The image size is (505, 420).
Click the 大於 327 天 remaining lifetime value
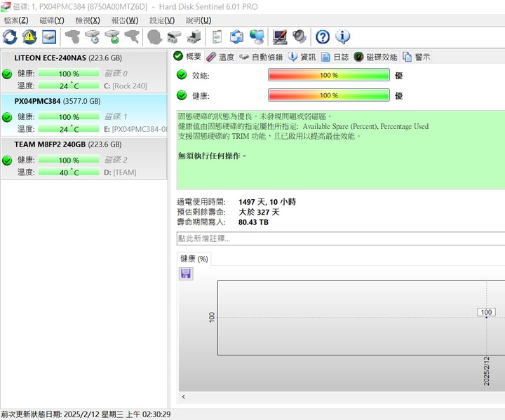point(259,212)
